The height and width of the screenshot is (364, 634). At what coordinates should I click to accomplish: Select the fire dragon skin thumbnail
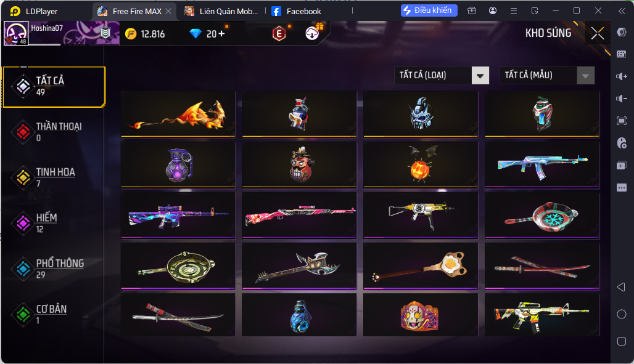coord(178,114)
